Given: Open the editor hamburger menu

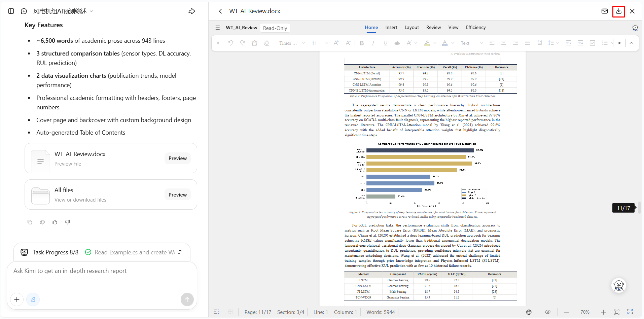Looking at the screenshot, I should pos(218,28).
